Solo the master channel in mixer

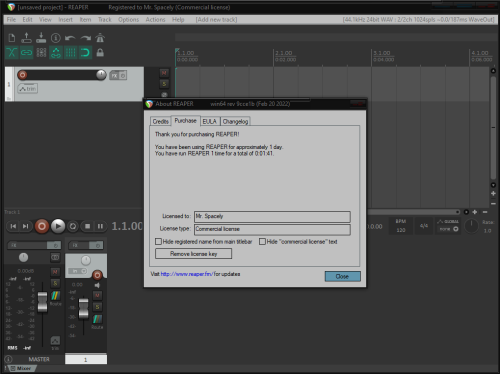(55, 283)
